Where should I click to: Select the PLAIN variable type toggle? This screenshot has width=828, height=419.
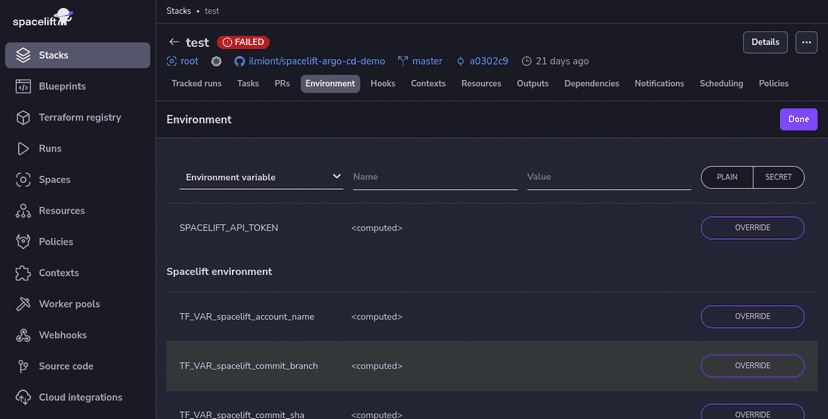727,177
